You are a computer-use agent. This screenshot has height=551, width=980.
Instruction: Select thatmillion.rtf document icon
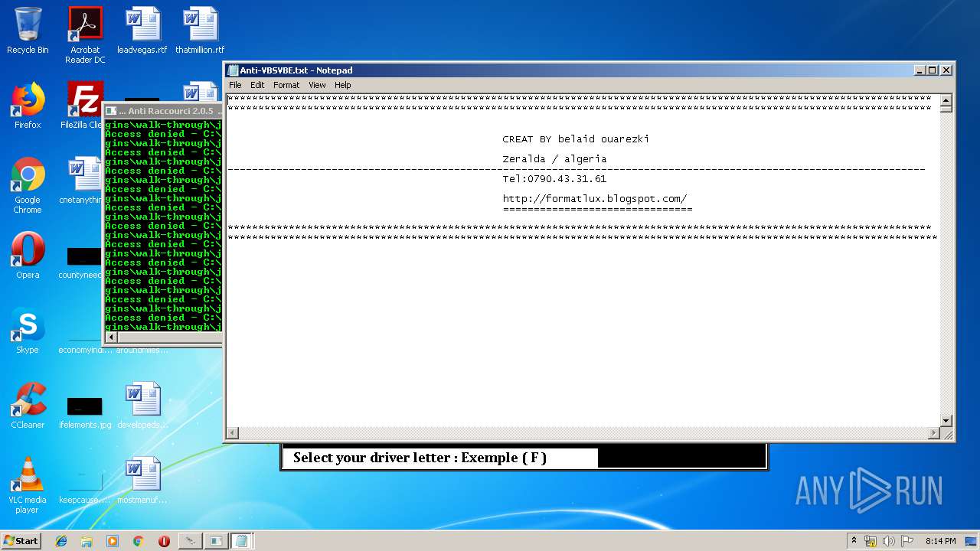click(200, 31)
